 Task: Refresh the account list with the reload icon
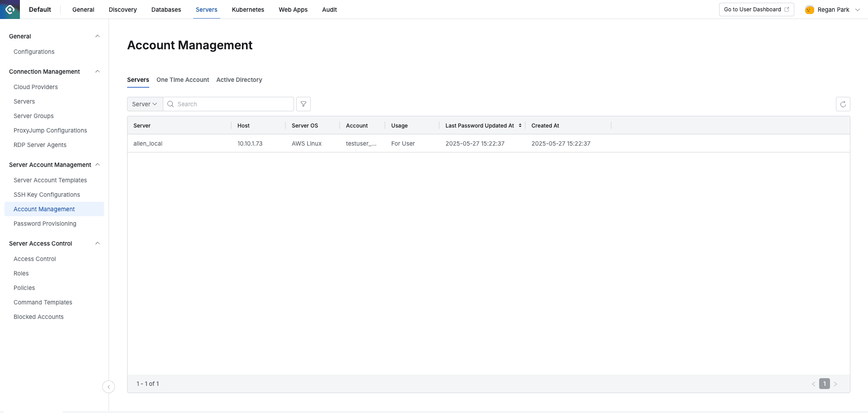click(x=843, y=104)
